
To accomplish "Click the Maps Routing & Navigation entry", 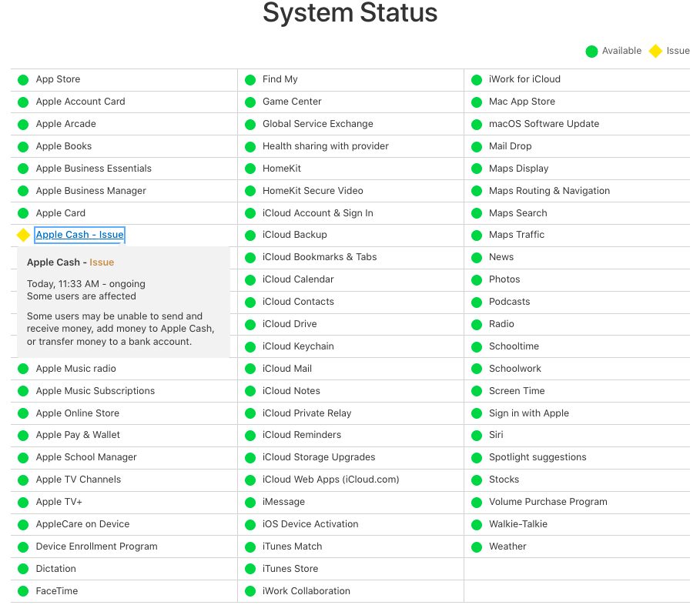I will coord(549,191).
